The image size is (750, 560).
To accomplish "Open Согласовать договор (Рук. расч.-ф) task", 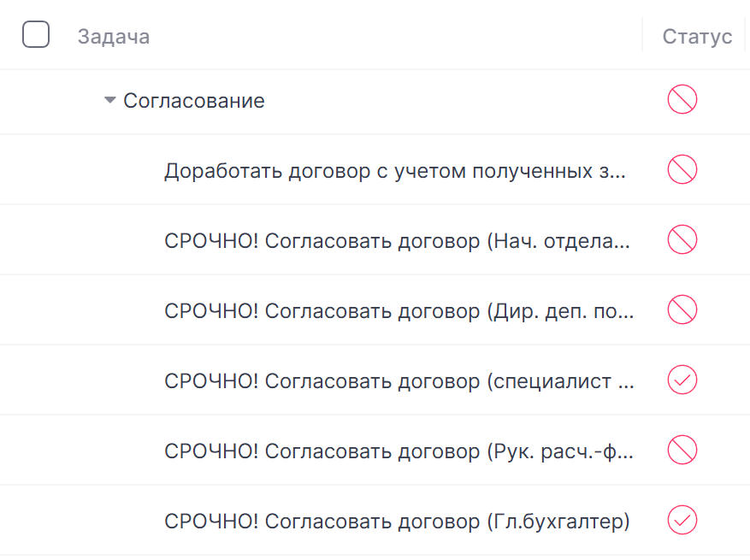I will point(399,451).
